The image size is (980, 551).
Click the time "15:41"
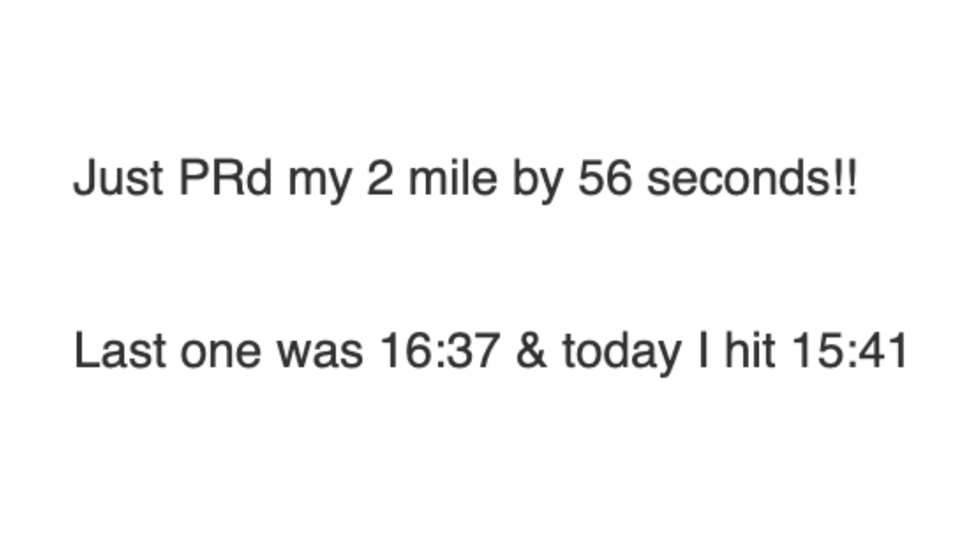849,350
